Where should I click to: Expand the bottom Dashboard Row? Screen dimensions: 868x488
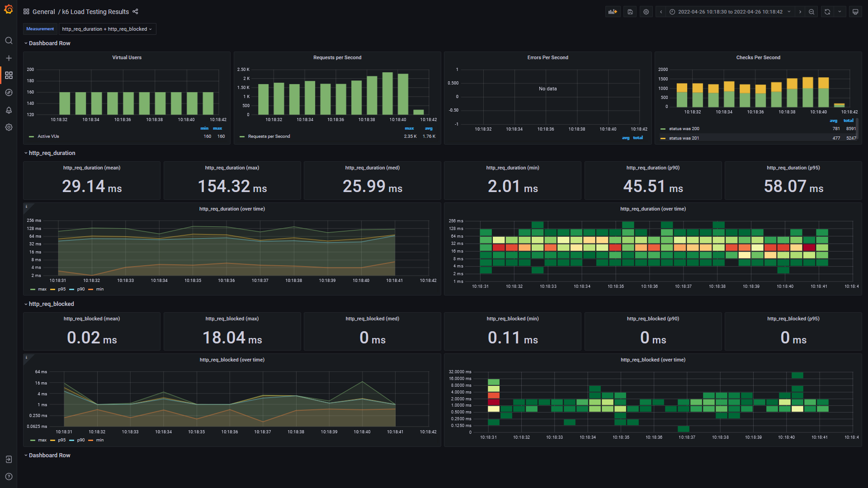pyautogui.click(x=47, y=455)
